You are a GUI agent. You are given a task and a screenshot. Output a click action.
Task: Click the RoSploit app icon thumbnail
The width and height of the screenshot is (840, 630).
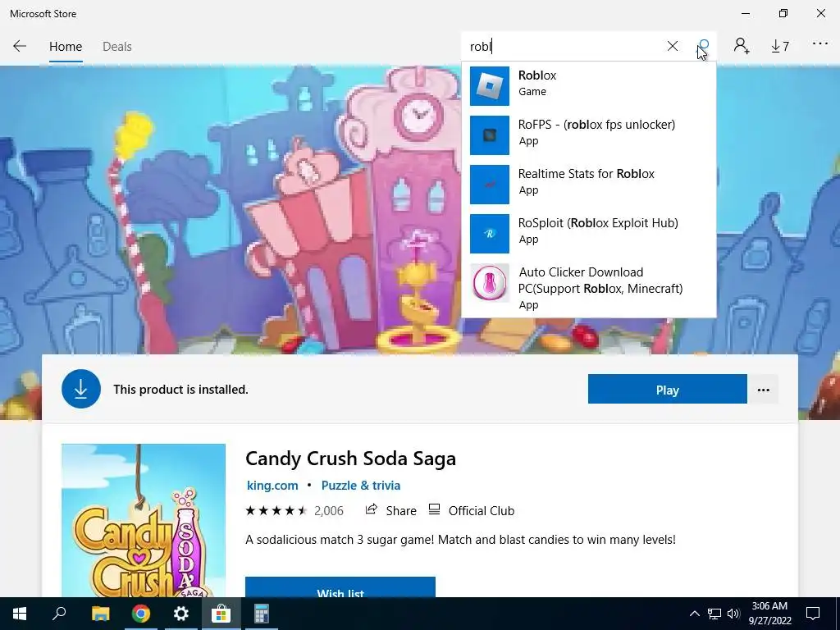[x=490, y=234]
